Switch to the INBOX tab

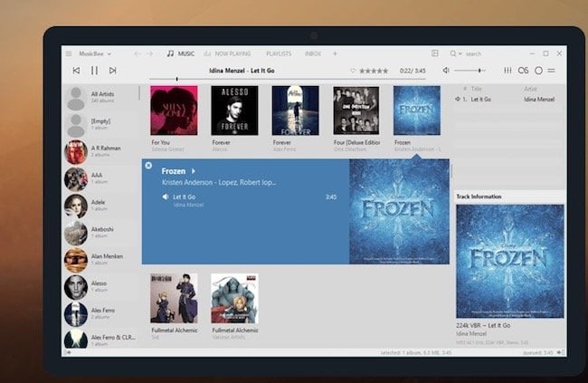[313, 53]
